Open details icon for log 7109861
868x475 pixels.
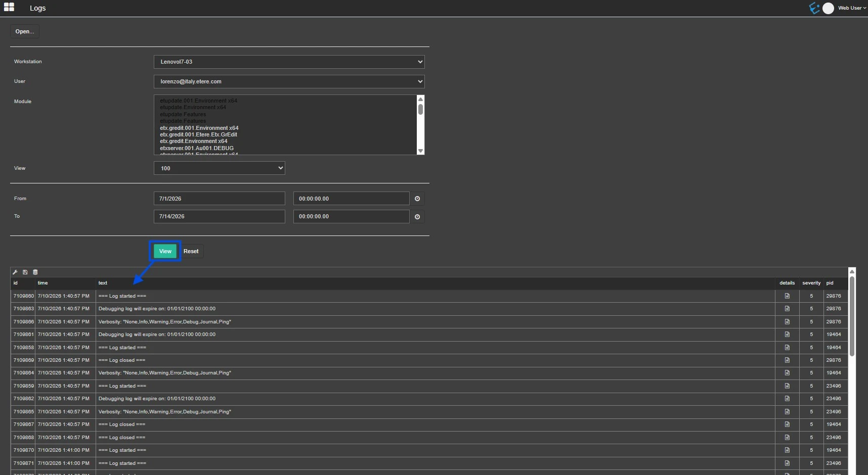[x=787, y=335]
